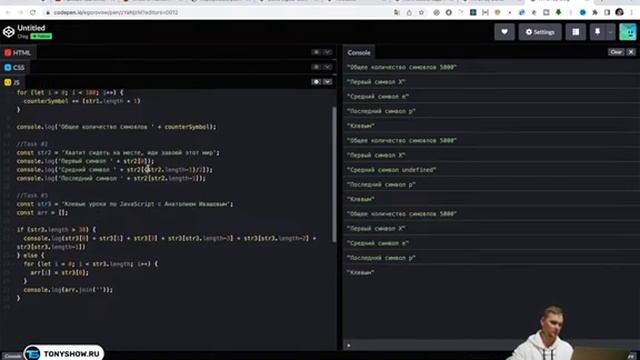The width and height of the screenshot is (640, 360).
Task: Click the '} else {' code line
Action: pyautogui.click(x=30, y=256)
